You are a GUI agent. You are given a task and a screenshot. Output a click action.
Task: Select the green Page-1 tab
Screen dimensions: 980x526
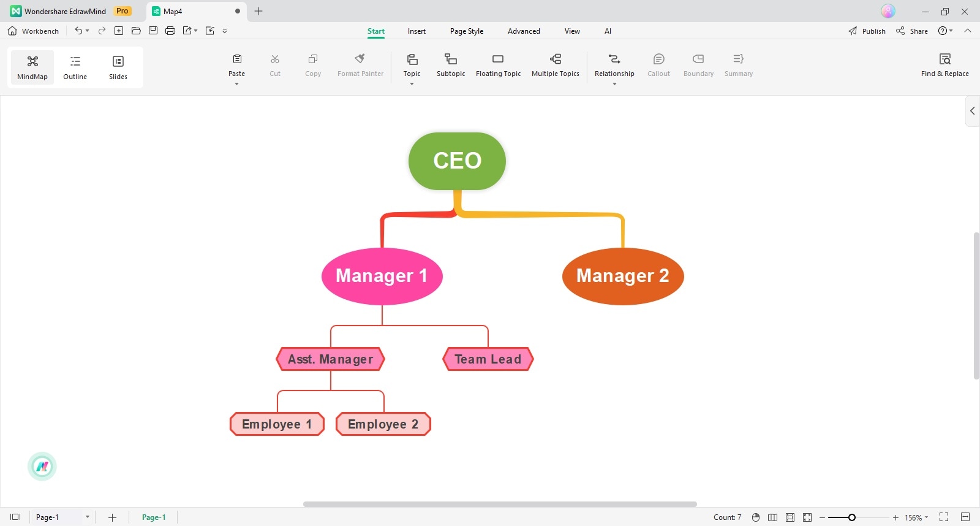[154, 517]
